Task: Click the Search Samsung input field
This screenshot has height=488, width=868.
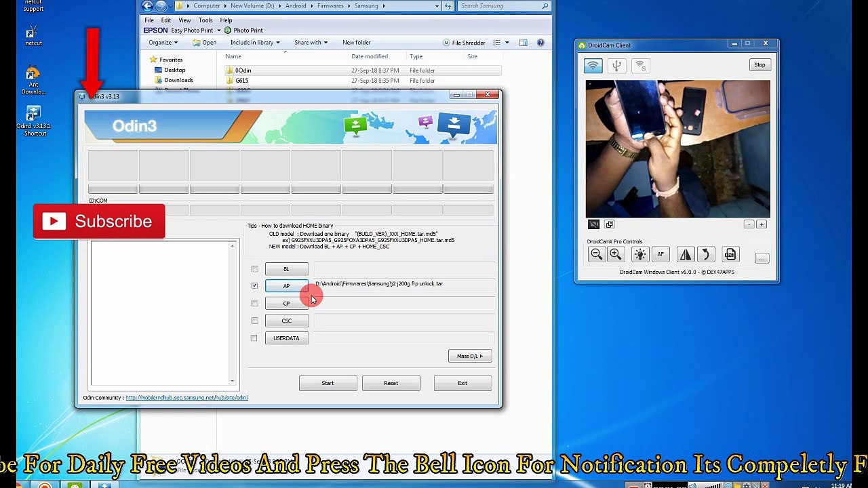Action: (x=503, y=6)
